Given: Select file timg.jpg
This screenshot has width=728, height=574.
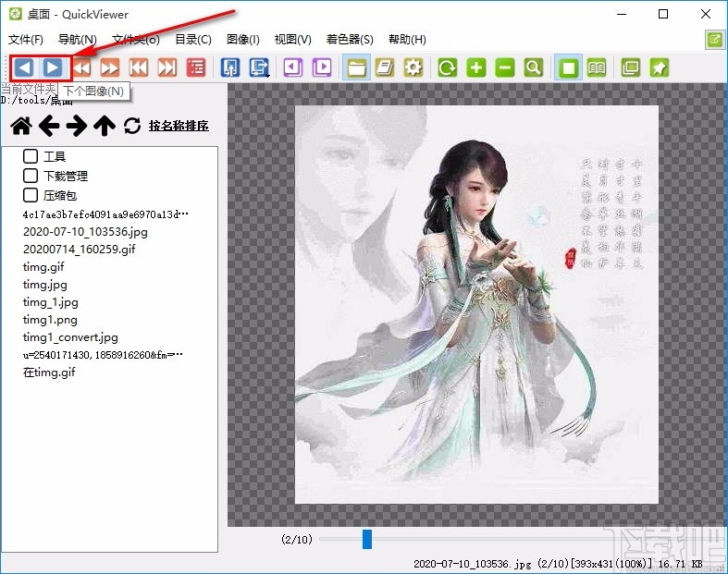Looking at the screenshot, I should [45, 285].
